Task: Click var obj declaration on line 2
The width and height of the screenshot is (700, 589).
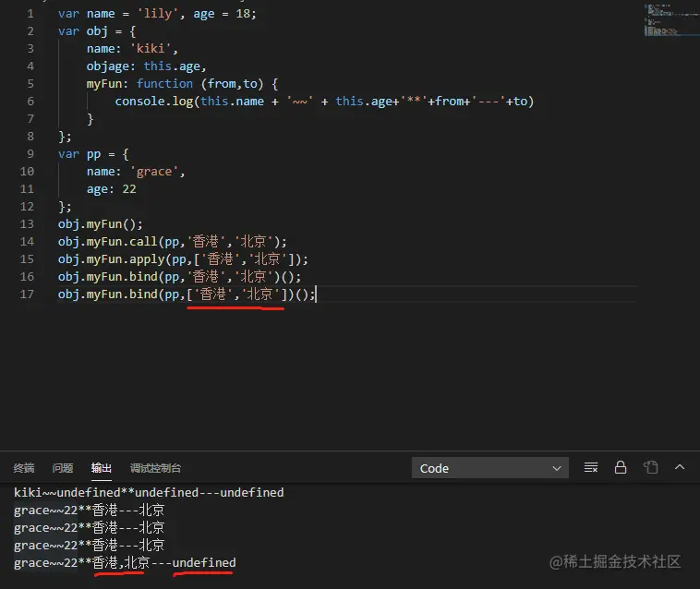Action: 97,31
